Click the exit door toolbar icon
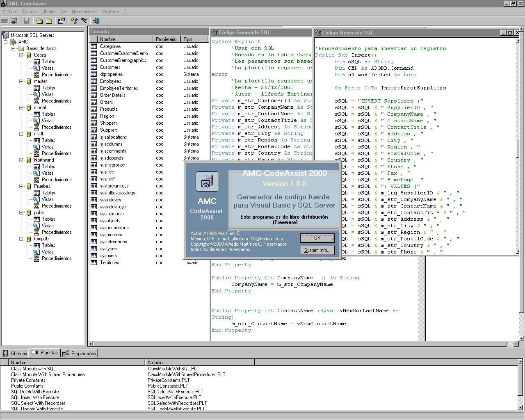 (96, 21)
